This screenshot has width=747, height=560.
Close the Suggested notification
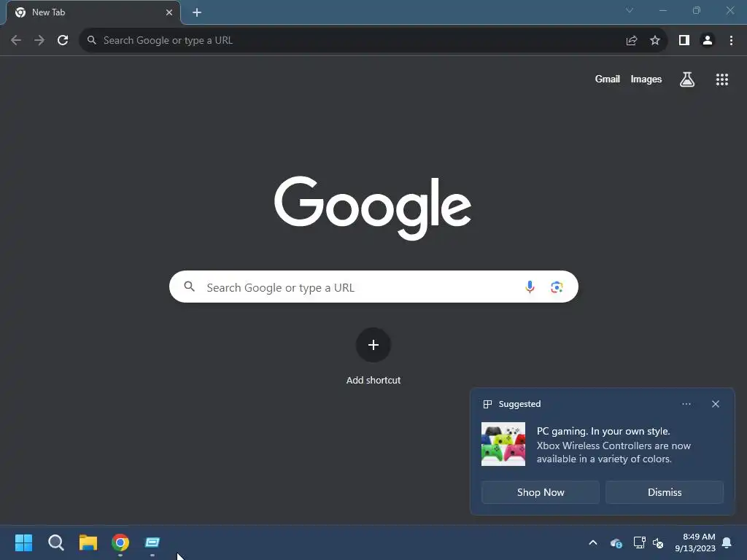(x=716, y=404)
